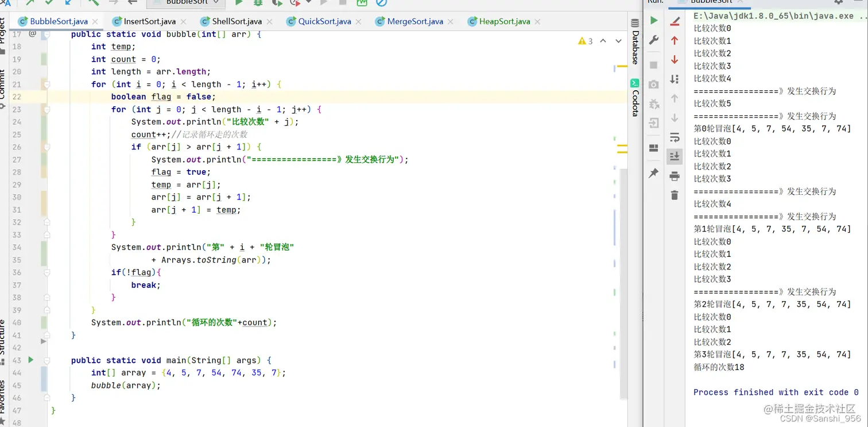Close the InsertSort.java tab
The width and height of the screenshot is (868, 427).
click(183, 22)
